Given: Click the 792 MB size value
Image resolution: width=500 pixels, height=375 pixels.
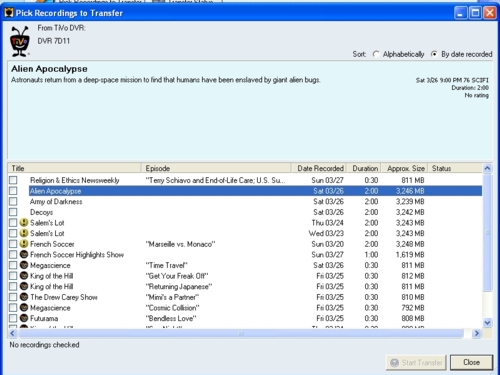Looking at the screenshot, I should [413, 308].
